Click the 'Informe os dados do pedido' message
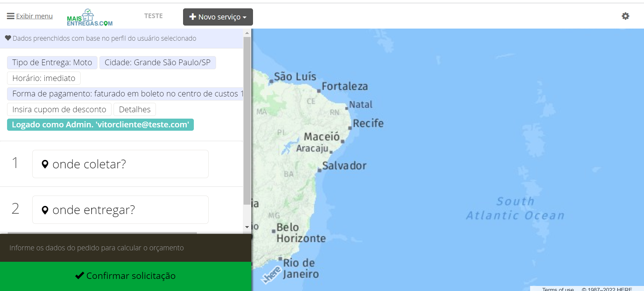This screenshot has width=644, height=291. click(96, 248)
